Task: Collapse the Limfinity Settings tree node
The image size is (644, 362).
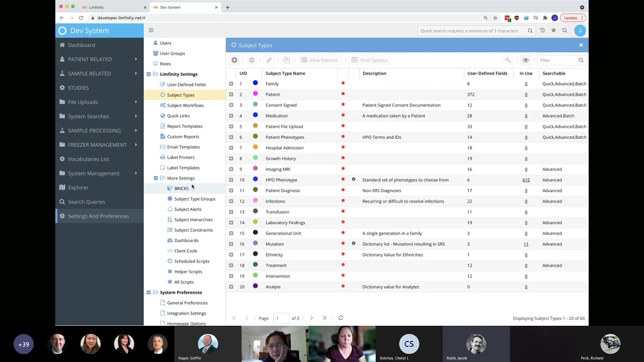Action: 148,74
